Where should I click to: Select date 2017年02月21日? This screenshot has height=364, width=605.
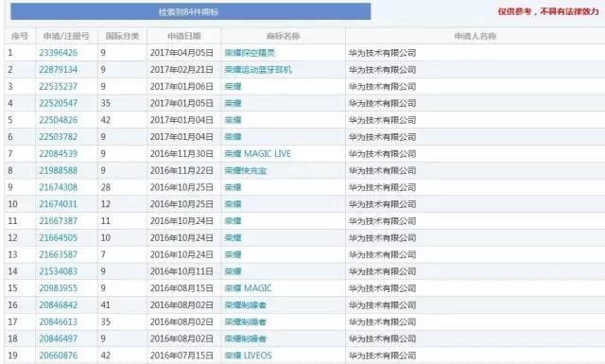coord(181,70)
